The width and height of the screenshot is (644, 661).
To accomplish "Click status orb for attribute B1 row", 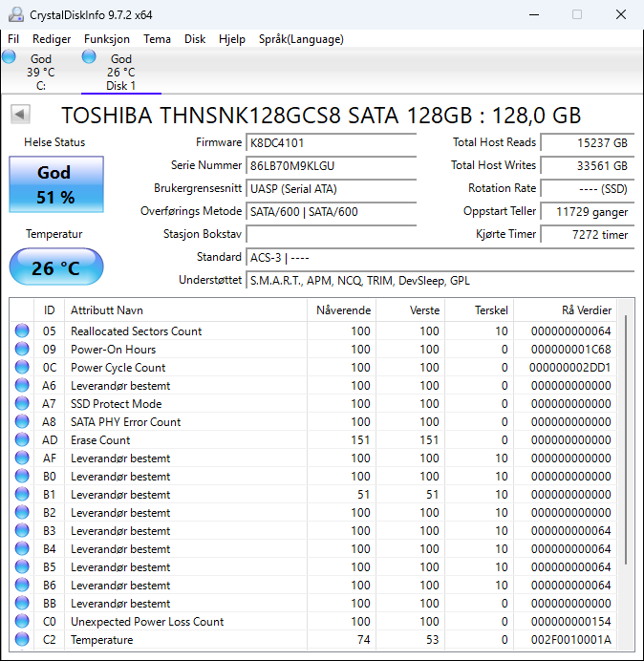I will click(x=22, y=494).
